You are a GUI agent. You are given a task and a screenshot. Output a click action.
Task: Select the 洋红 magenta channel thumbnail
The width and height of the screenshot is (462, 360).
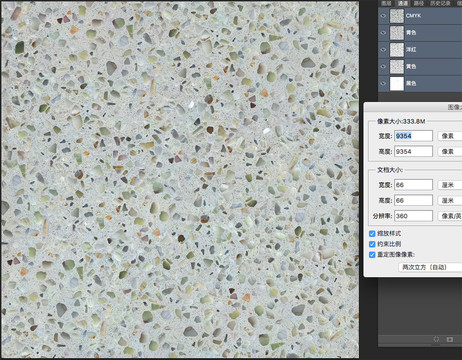(x=397, y=50)
